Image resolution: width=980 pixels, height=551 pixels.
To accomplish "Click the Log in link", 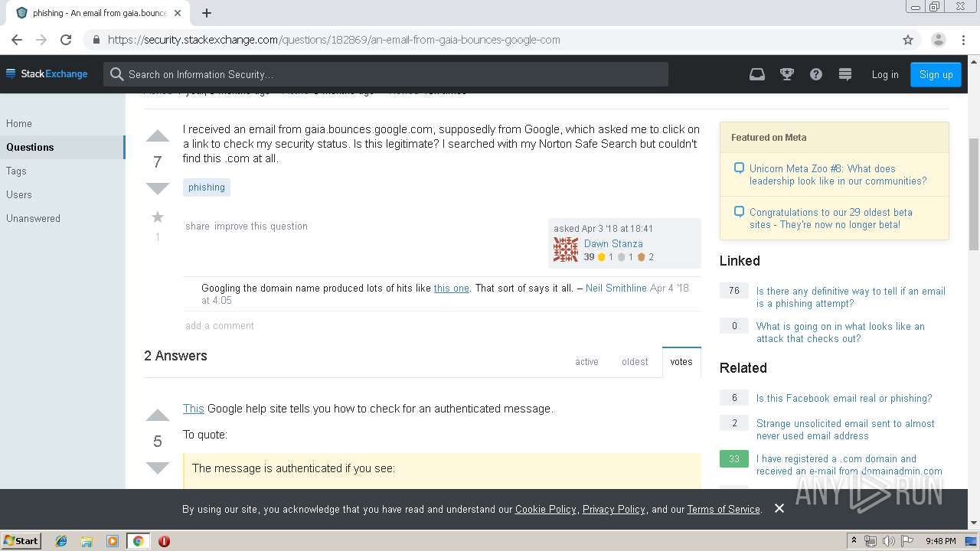I will tap(885, 74).
